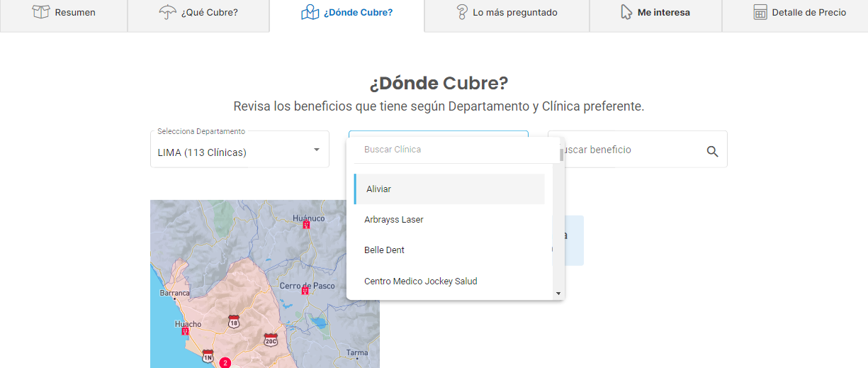Screen dimensions: 868x368
Task: Click the arrow of the LIMA department selector
Action: tap(317, 150)
